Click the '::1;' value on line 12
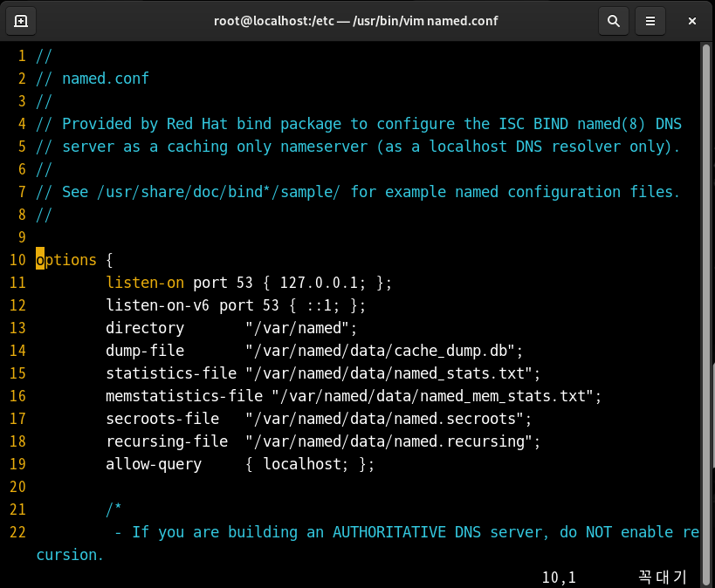The height and width of the screenshot is (588, 715). pos(323,305)
